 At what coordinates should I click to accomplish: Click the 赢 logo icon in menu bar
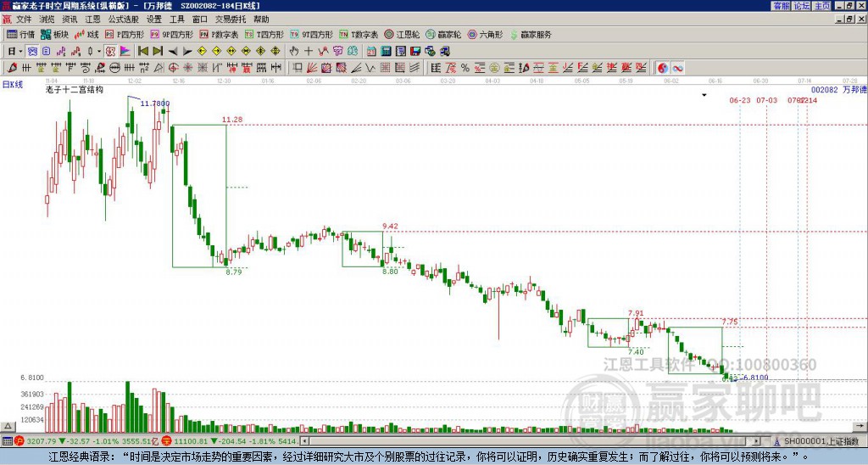point(7,20)
